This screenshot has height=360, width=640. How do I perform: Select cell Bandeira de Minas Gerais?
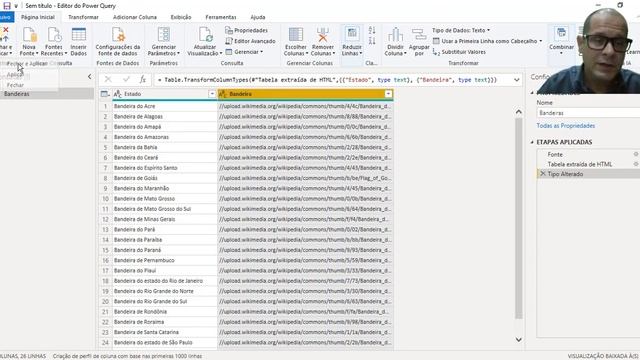[164, 219]
